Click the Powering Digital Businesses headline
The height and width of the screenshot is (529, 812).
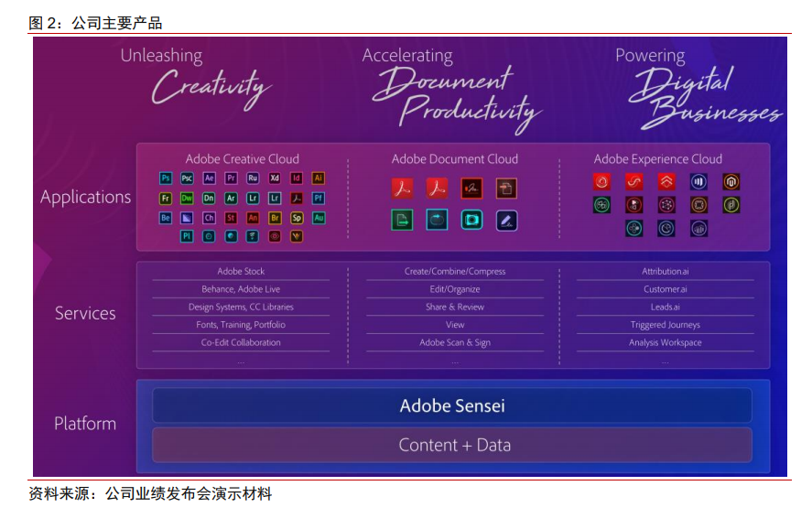tap(699, 87)
